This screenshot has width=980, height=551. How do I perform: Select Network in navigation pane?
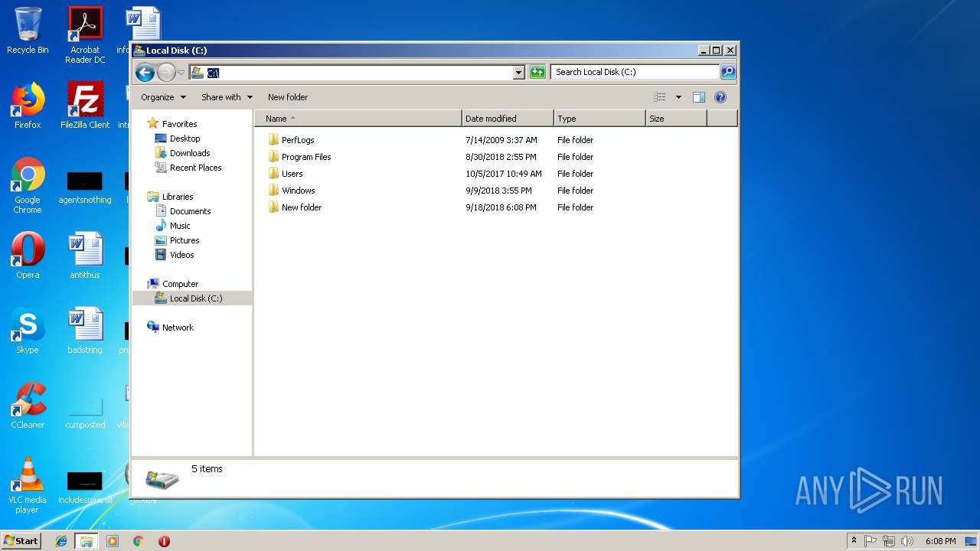(171, 328)
